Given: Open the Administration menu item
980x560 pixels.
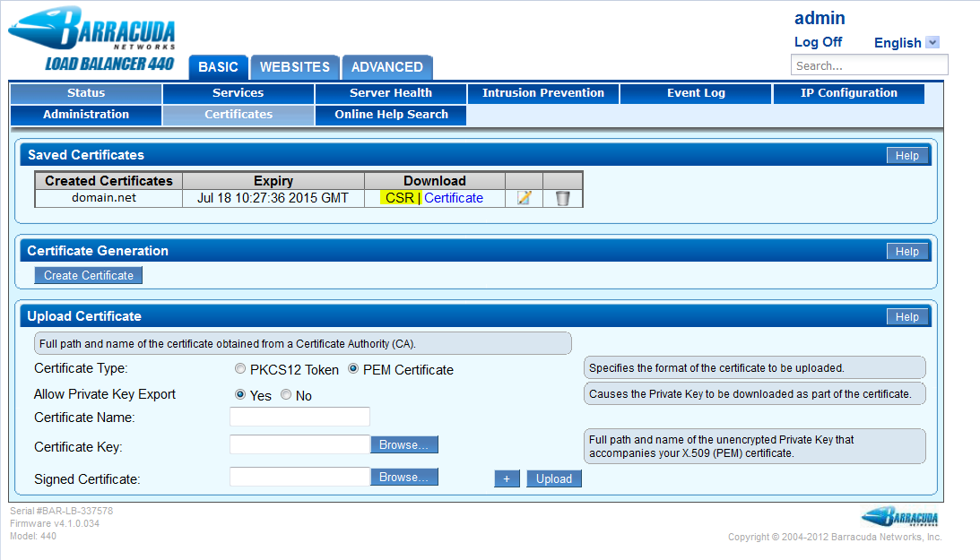Looking at the screenshot, I should tap(86, 115).
